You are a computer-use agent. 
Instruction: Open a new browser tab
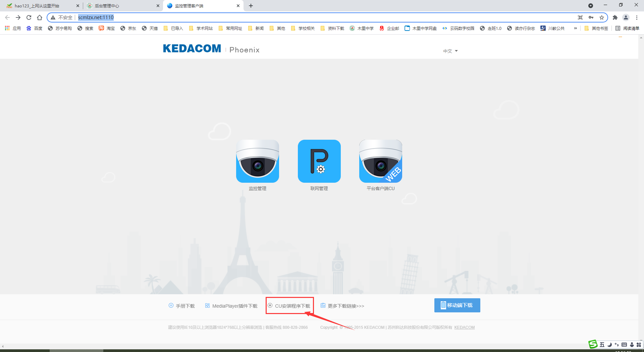(251, 6)
